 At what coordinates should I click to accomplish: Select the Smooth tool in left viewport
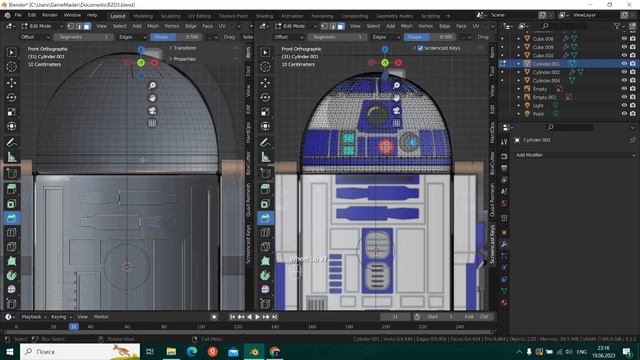pyautogui.click(x=11, y=289)
